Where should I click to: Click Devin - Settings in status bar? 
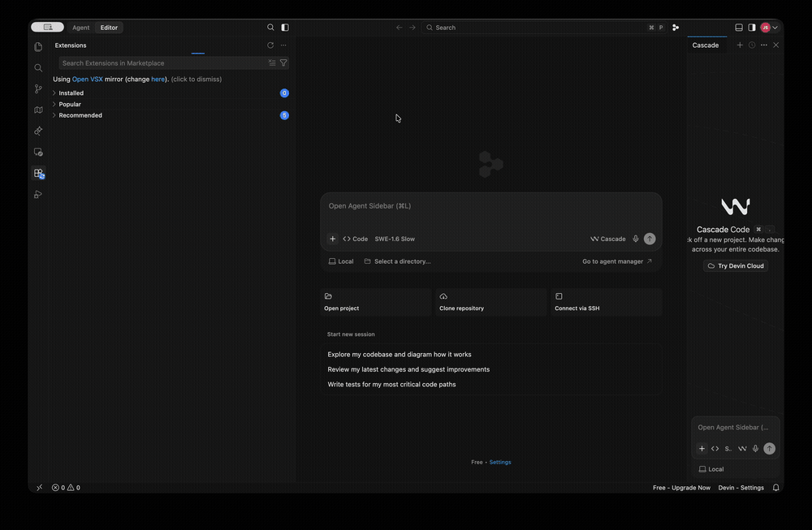741,488
